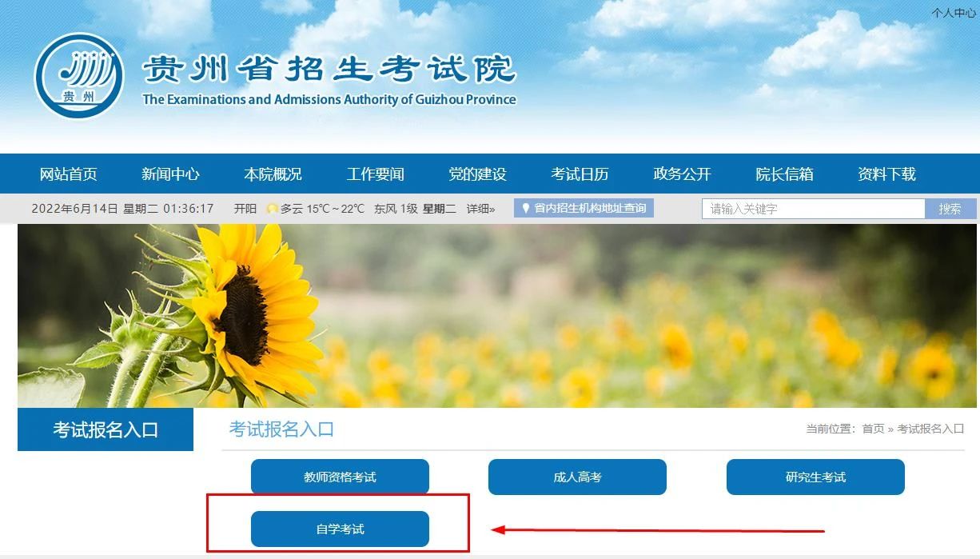Click 详细» weather details link
The width and height of the screenshot is (980, 559).
(480, 209)
